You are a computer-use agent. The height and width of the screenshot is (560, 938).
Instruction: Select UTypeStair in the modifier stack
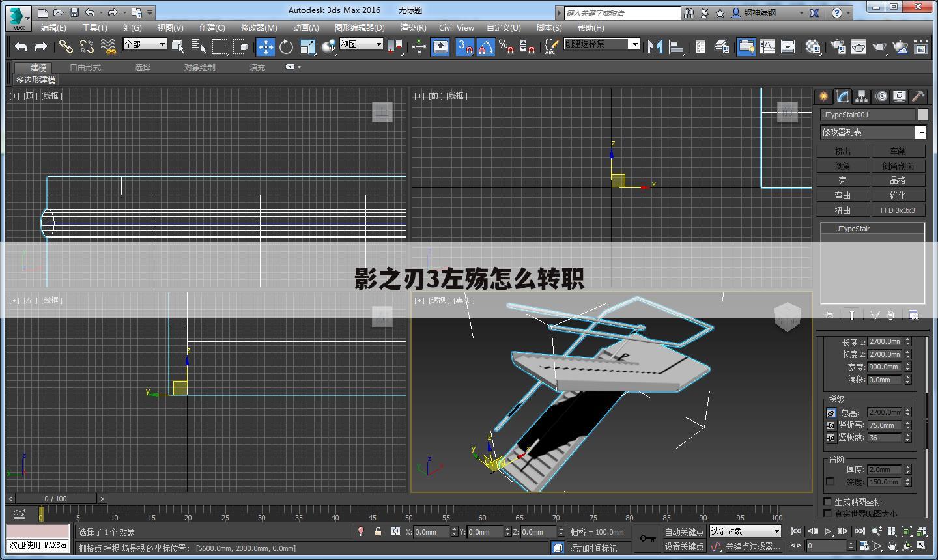(x=872, y=229)
